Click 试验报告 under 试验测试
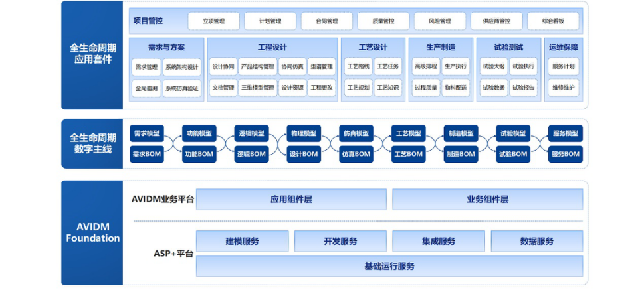The width and height of the screenshot is (644, 292). 524,88
